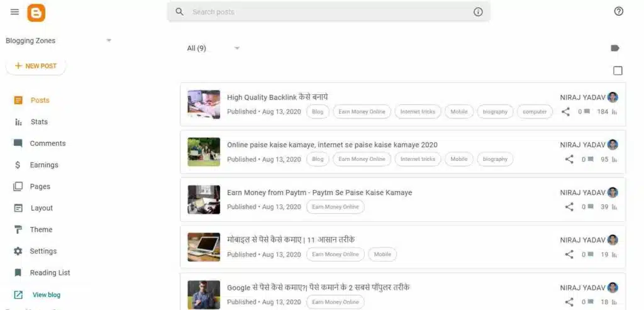
Task: Click Blog label on High Quality Backlink post
Action: coord(318,112)
